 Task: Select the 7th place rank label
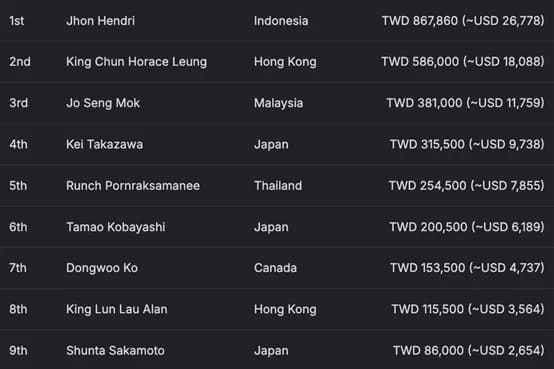pos(18,268)
